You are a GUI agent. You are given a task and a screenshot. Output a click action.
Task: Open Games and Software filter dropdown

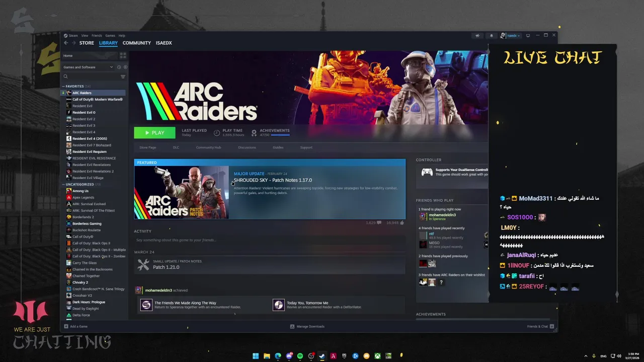88,67
